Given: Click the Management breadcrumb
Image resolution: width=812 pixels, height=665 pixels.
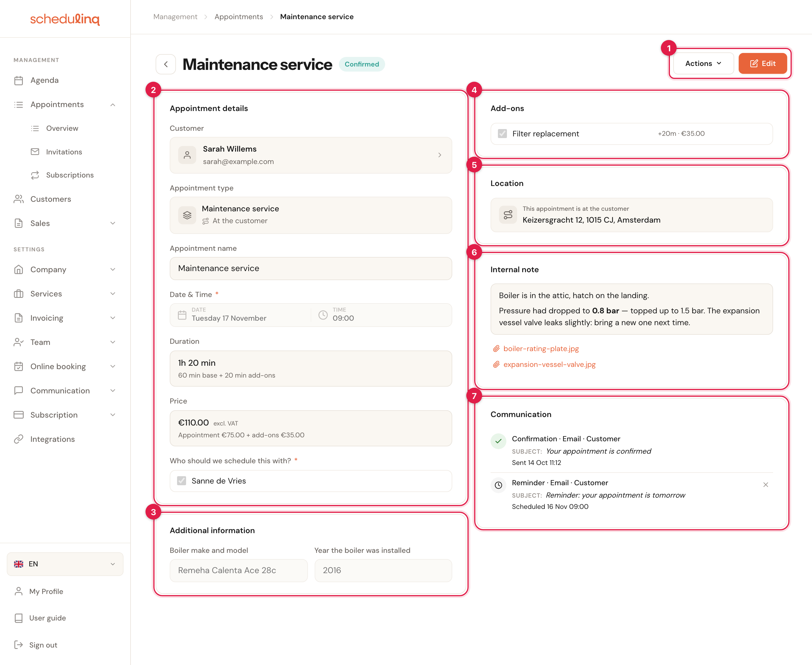Looking at the screenshot, I should coord(175,17).
